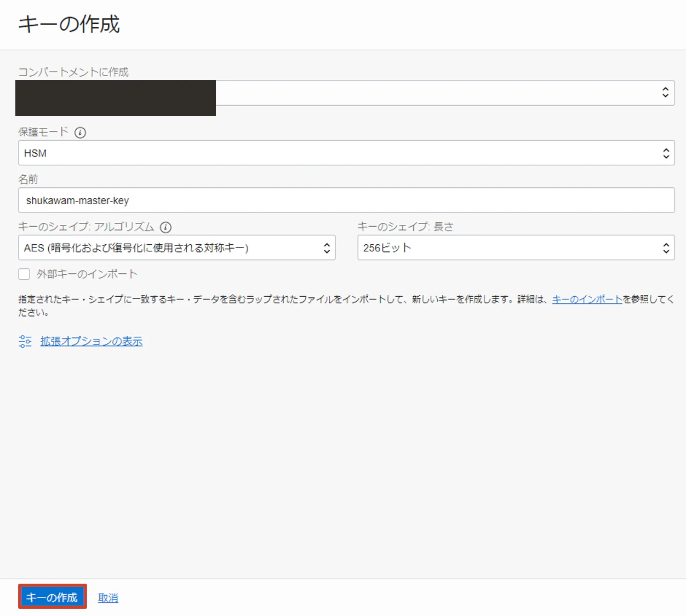Click the compartment dropdown chevron arrows
This screenshot has height=616, width=686.
tap(666, 93)
